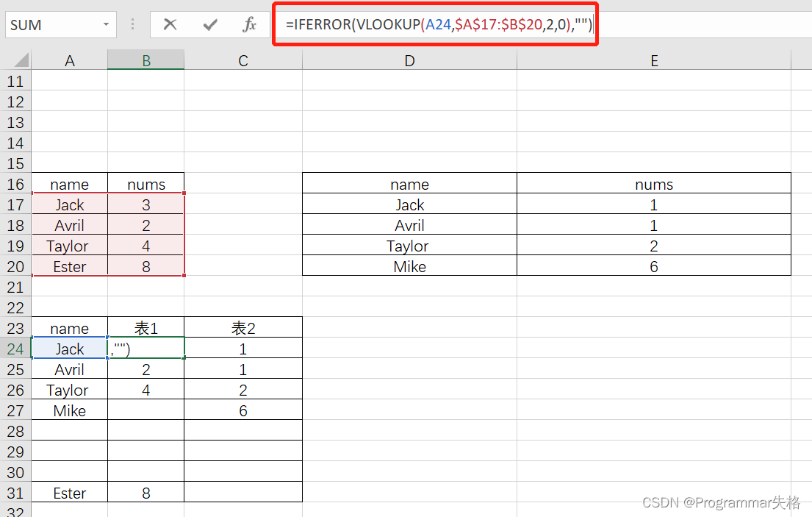Image resolution: width=812 pixels, height=517 pixels.
Task: Click cell C27 with value 6
Action: (x=243, y=410)
